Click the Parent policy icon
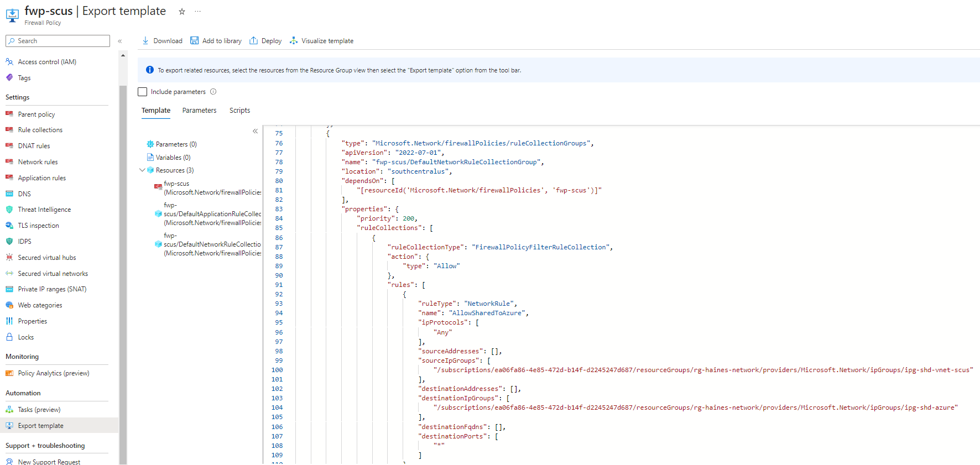 [9, 114]
